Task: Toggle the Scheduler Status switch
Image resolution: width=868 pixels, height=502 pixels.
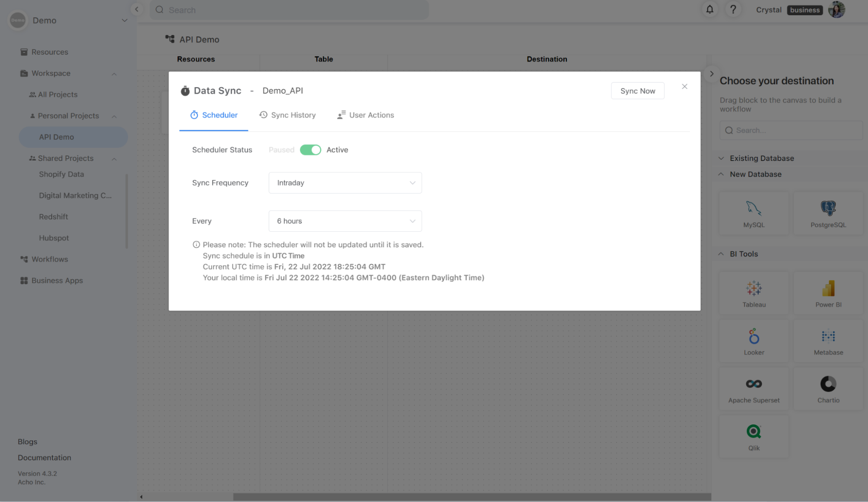Action: [310, 150]
